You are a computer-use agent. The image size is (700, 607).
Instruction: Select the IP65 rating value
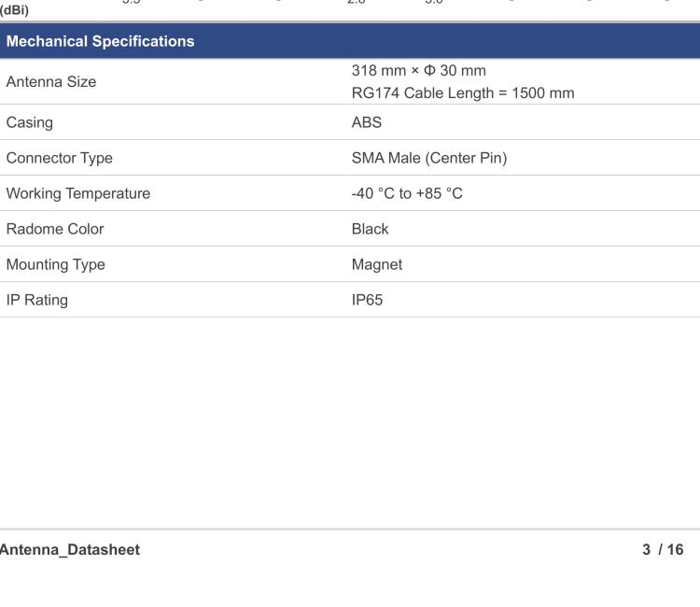click(368, 300)
